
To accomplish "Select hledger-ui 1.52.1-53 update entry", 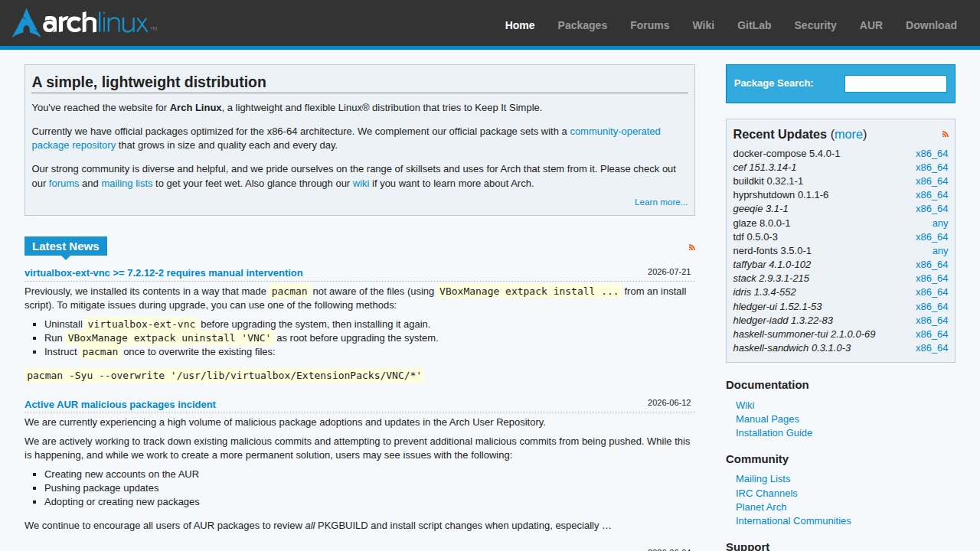I will pyautogui.click(x=777, y=307).
